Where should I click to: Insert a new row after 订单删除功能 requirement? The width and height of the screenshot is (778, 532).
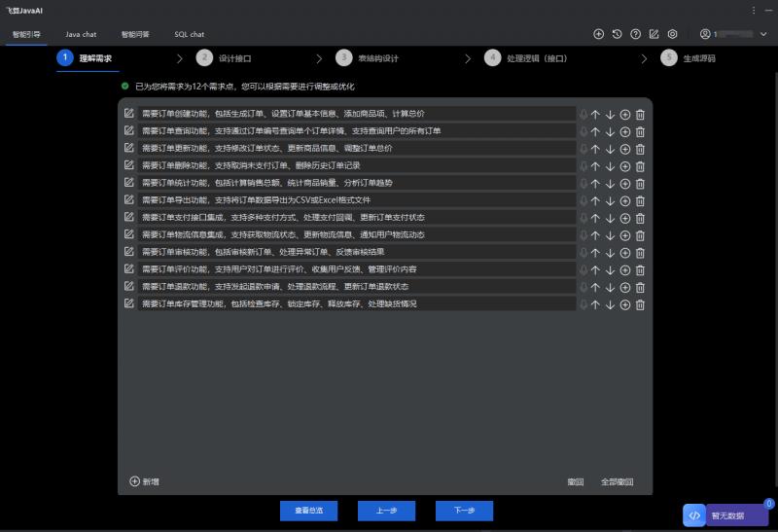click(x=625, y=166)
